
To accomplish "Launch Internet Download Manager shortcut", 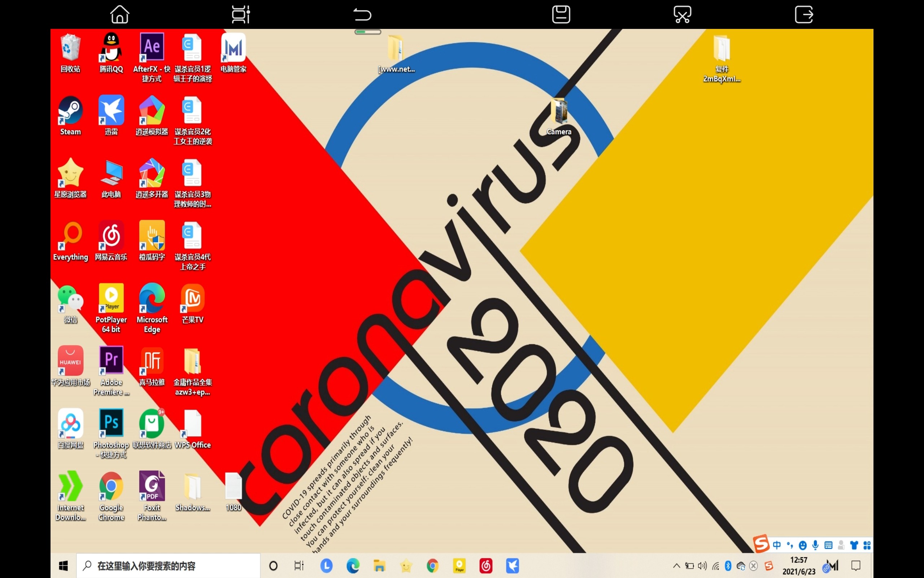I will coord(70,486).
